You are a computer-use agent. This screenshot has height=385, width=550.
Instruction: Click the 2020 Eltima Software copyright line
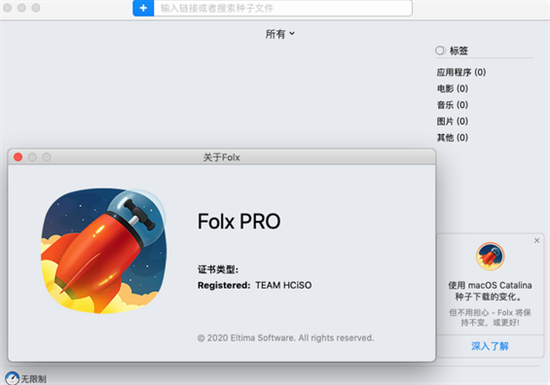286,338
